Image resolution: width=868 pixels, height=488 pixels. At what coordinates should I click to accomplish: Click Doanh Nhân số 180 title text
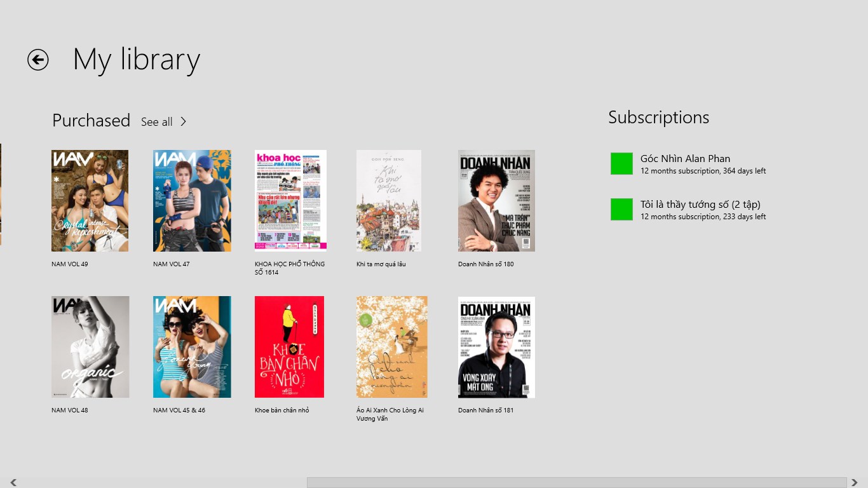coord(486,264)
